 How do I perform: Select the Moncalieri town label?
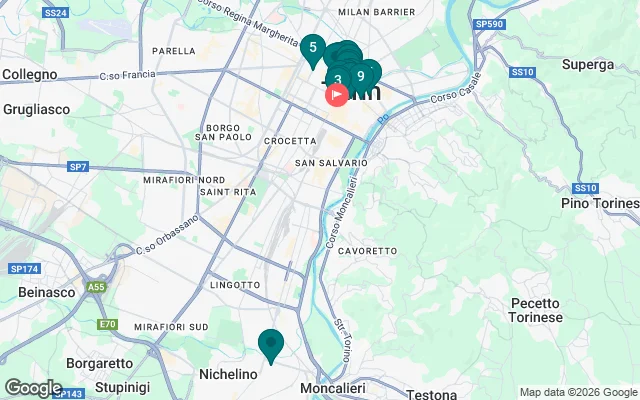click(x=333, y=388)
